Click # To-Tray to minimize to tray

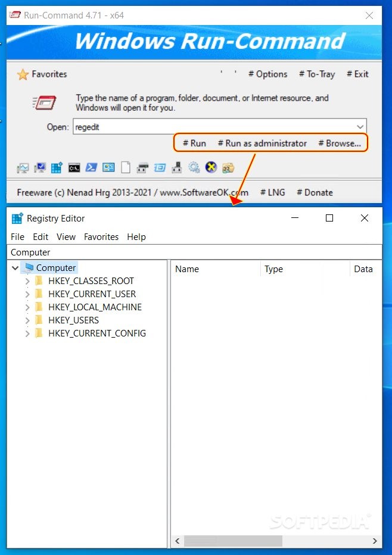317,74
